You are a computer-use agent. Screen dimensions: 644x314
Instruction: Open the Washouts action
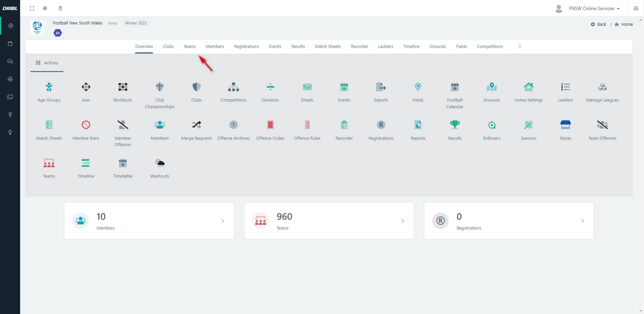[x=160, y=168]
